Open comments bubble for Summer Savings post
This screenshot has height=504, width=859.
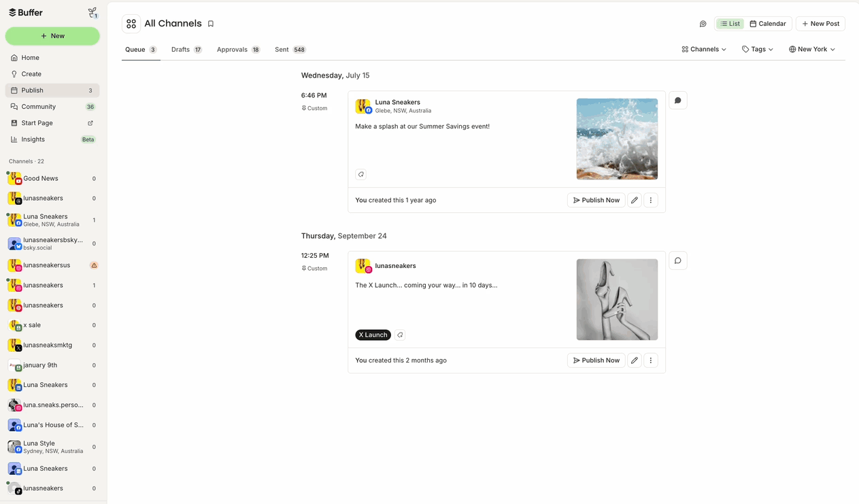point(678,101)
